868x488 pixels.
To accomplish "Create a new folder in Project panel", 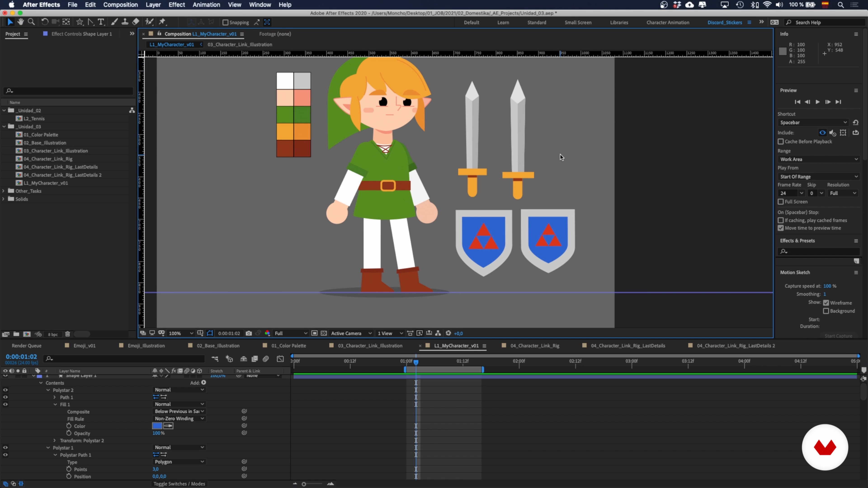I will (x=16, y=334).
